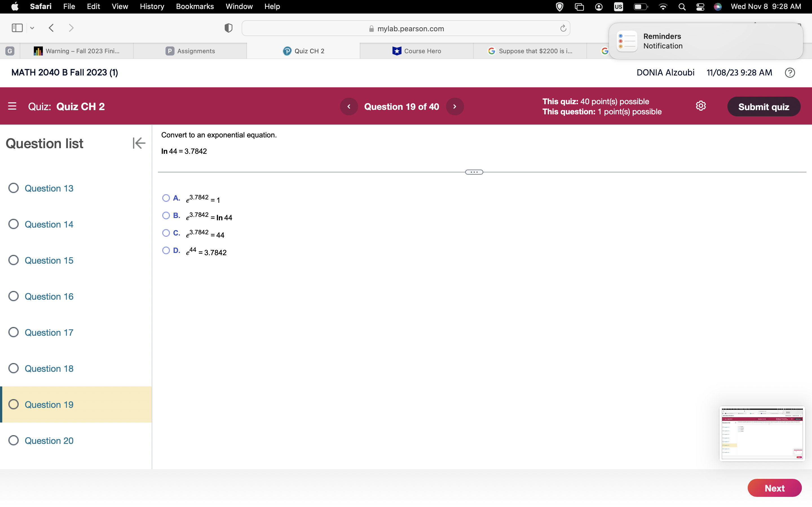The width and height of the screenshot is (812, 507).
Task: Select answer choice C
Action: coord(166,233)
